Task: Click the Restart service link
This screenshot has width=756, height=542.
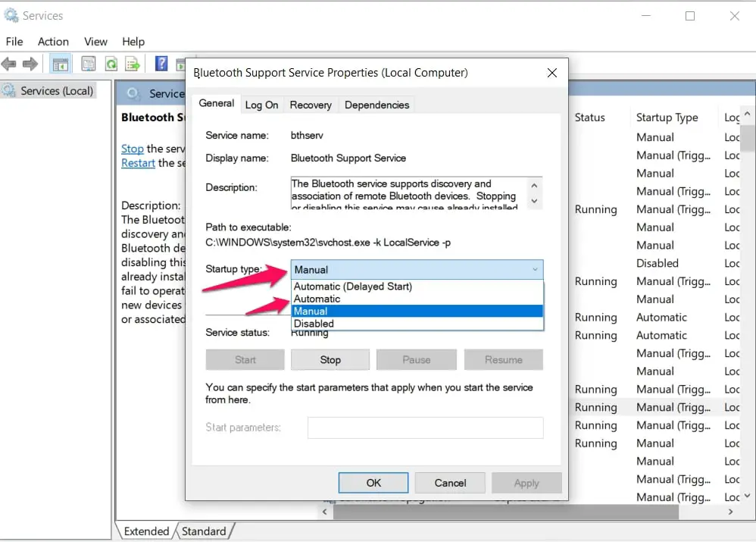Action: [x=138, y=163]
